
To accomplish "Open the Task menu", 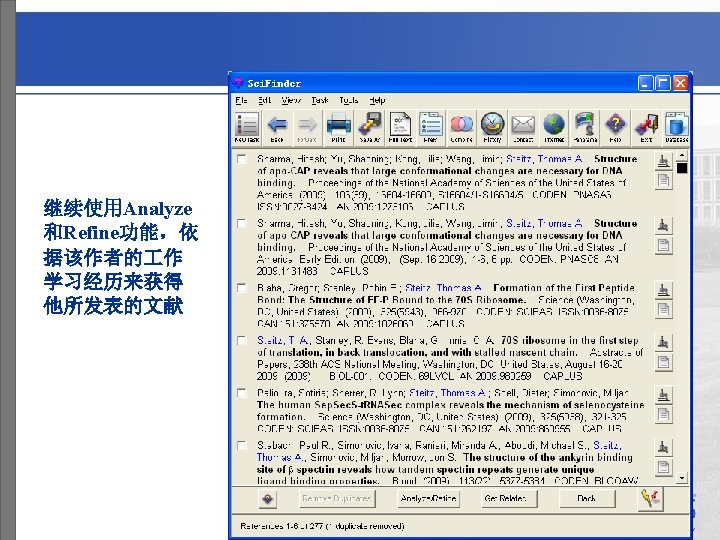I will click(x=320, y=100).
